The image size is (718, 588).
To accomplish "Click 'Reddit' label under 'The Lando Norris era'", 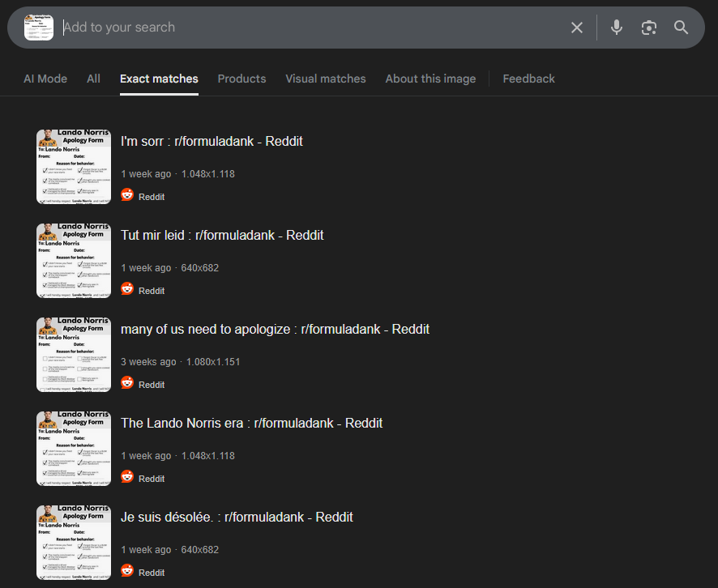I will [152, 479].
